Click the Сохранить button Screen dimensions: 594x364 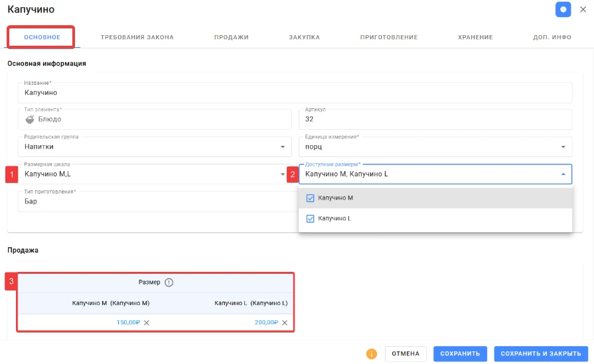(x=460, y=354)
